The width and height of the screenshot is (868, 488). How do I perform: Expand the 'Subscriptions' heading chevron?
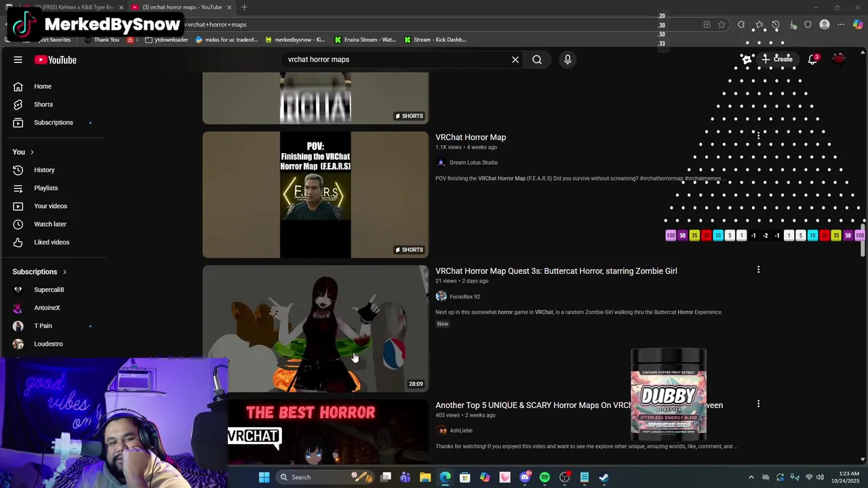(x=64, y=272)
